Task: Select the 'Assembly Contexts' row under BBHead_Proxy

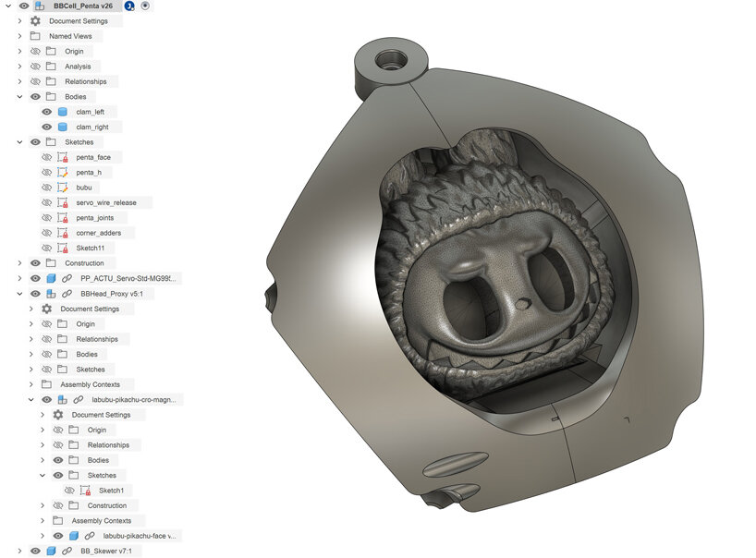Action: [x=90, y=384]
